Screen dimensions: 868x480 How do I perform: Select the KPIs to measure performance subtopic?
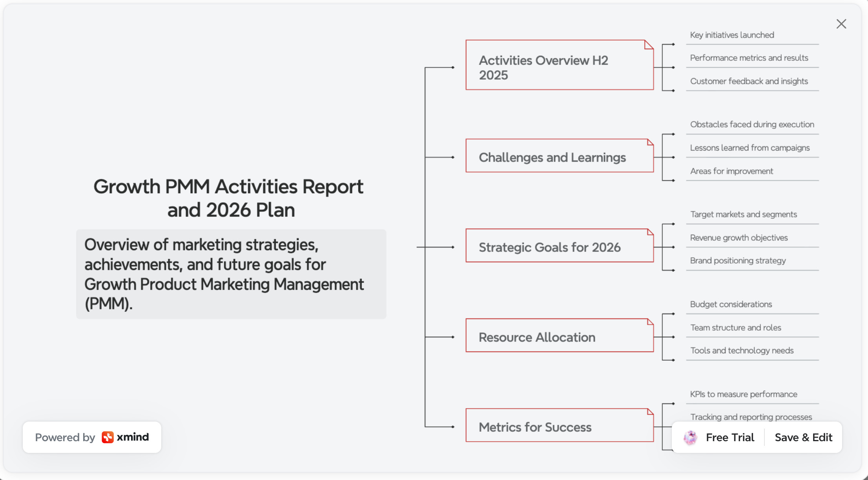[x=743, y=394]
